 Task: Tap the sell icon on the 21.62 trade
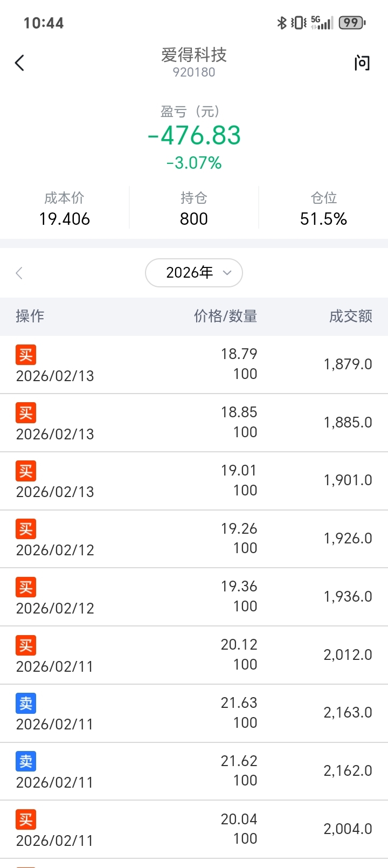(26, 761)
